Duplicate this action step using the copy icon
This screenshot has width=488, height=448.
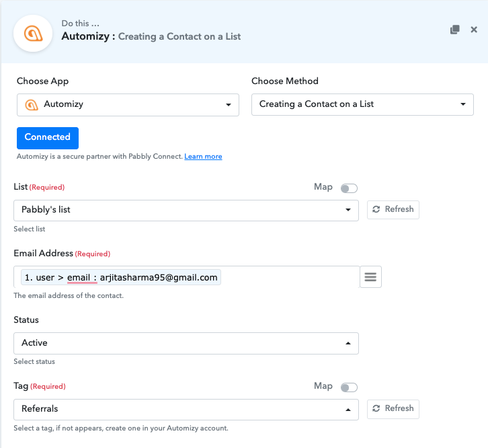tap(454, 30)
